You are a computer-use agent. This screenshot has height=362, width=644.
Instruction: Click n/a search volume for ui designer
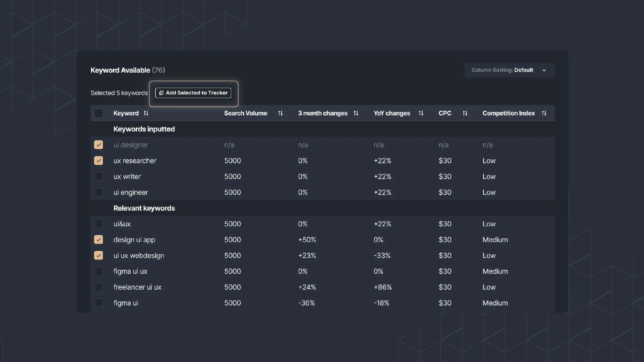point(229,145)
